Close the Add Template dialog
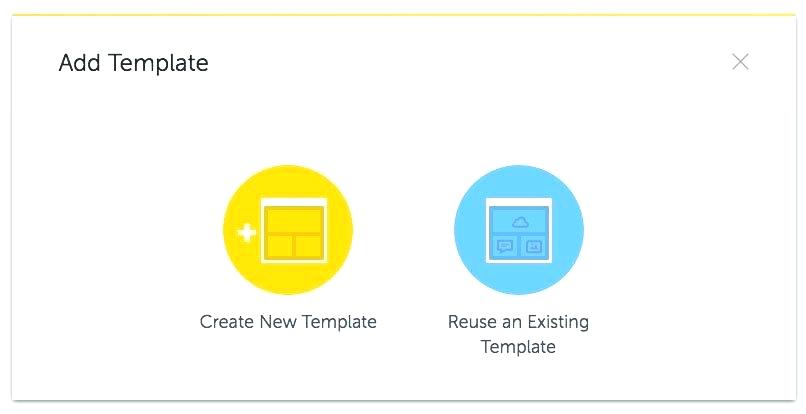The height and width of the screenshot is (414, 806). [740, 62]
